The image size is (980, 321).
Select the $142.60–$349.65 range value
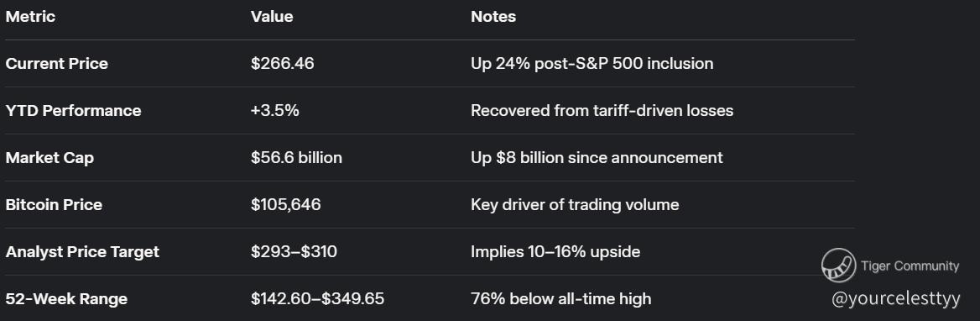tap(317, 299)
